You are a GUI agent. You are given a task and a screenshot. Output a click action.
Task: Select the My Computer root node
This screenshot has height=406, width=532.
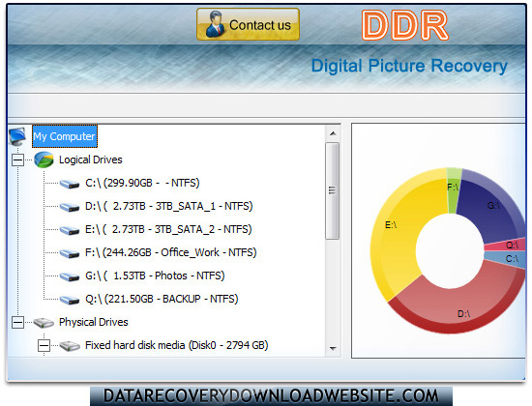pos(65,136)
